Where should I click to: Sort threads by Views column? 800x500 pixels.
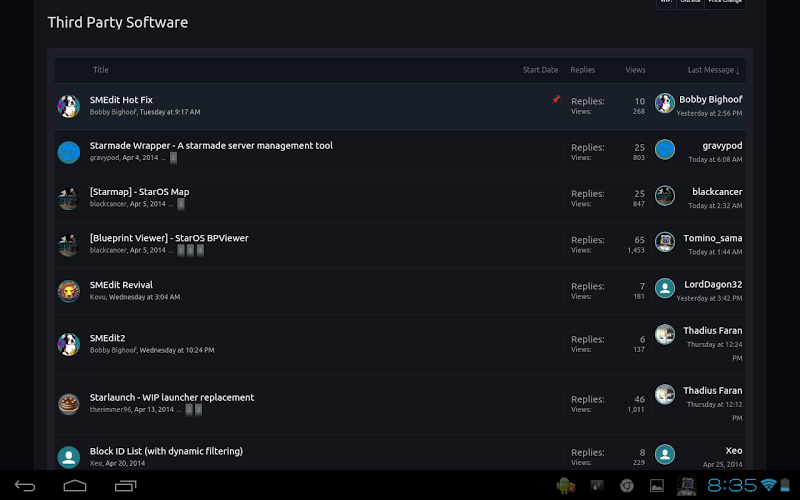pos(635,70)
